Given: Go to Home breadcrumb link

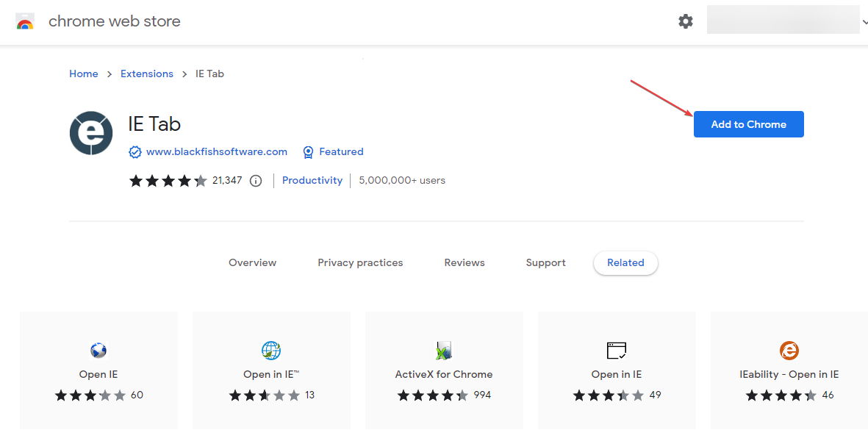Looking at the screenshot, I should [x=84, y=74].
